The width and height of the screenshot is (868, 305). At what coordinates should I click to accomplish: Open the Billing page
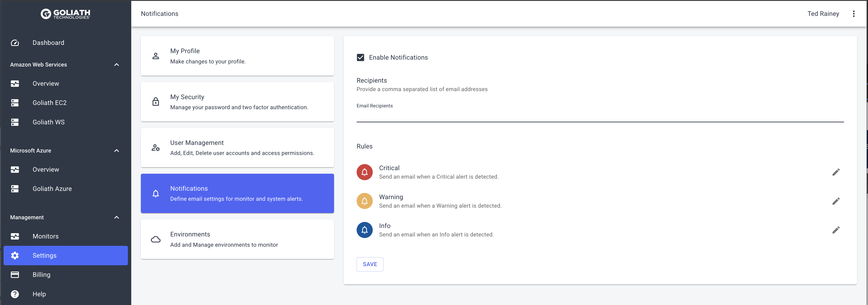[x=66, y=275]
